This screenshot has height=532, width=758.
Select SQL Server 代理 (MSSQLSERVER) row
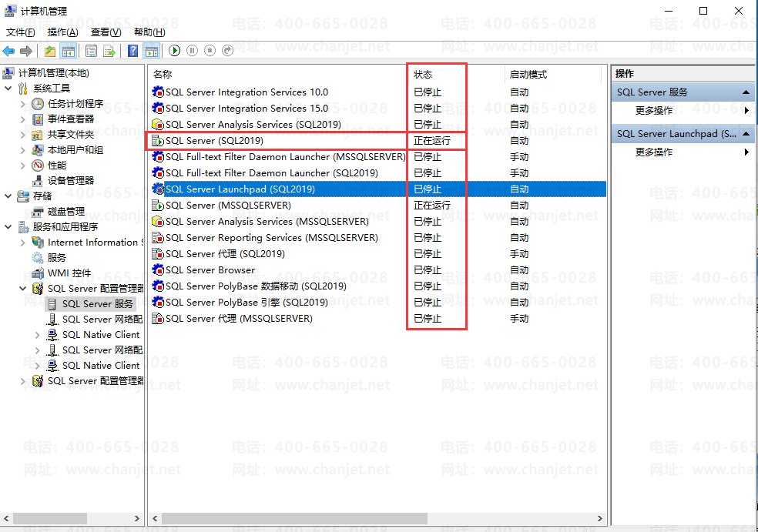(x=378, y=319)
